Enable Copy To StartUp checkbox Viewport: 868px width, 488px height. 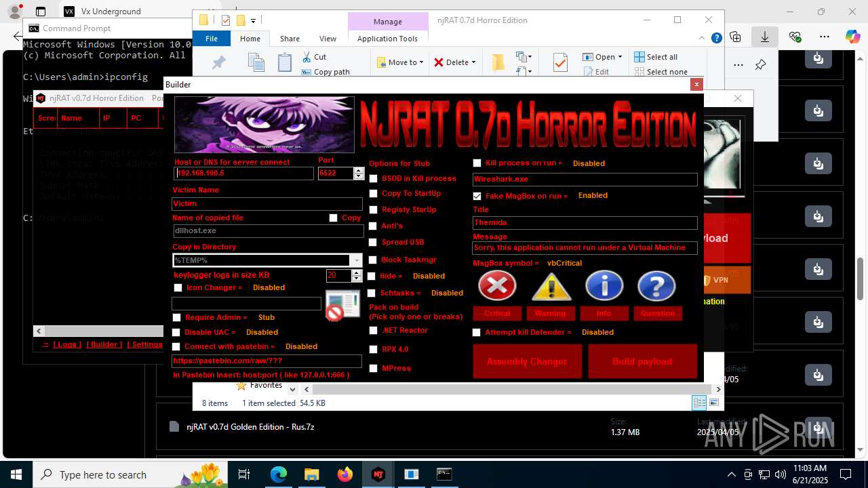(x=374, y=193)
